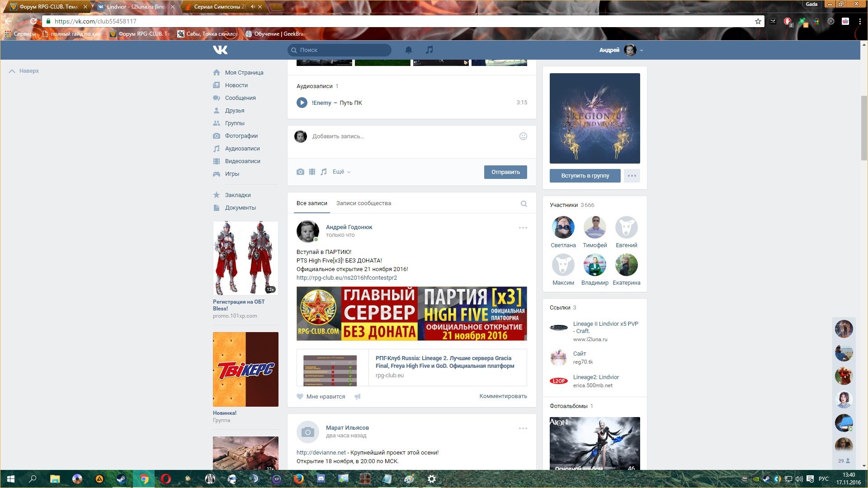Open the rpg-club.eu contest link in post
The width and height of the screenshot is (868, 488).
pos(347,277)
